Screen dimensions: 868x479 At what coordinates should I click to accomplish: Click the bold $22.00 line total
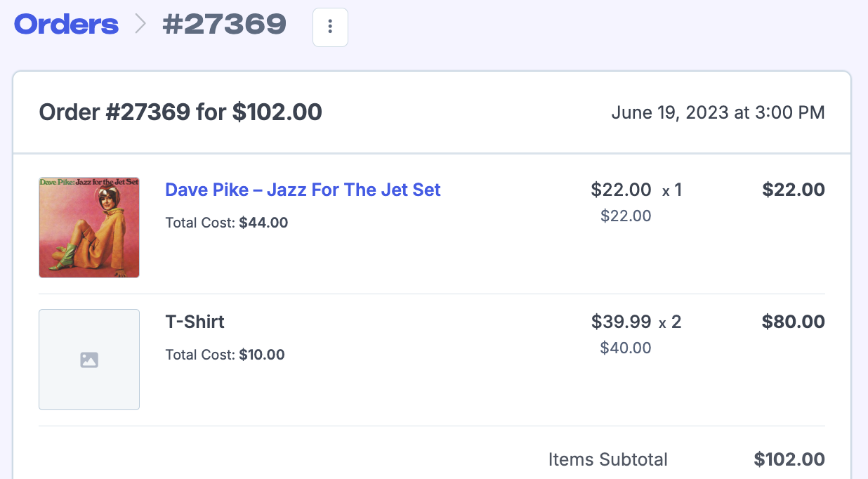[794, 190]
